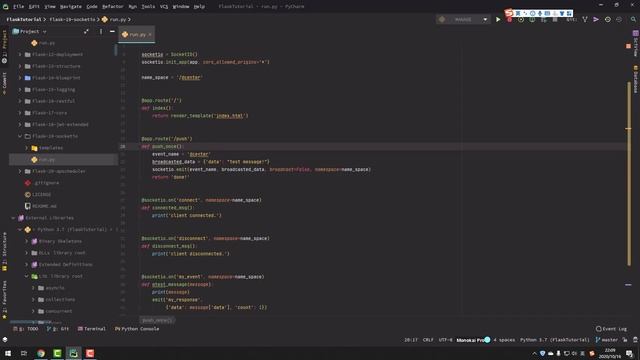Screen dimensions: 640x360
Task: Toggle Favorites side tool window tab
Action: [x=4, y=299]
